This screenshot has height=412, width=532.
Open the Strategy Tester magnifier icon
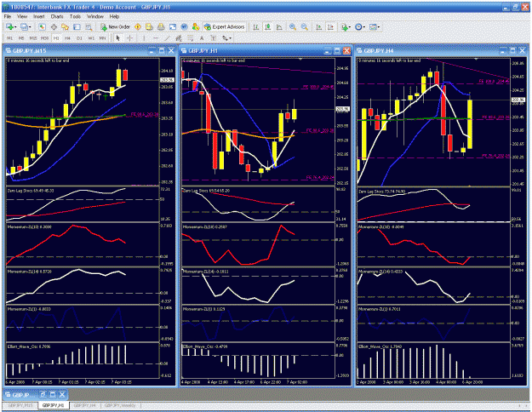coord(89,26)
